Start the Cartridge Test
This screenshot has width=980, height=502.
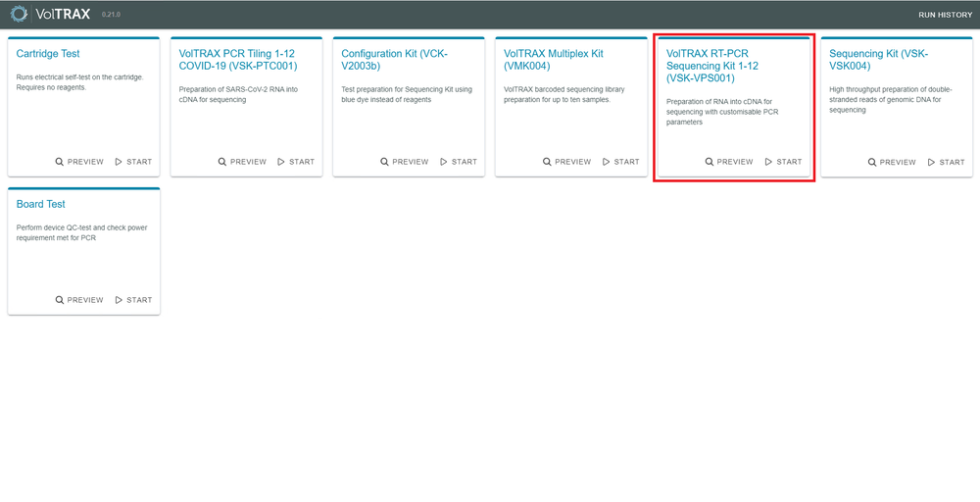133,162
